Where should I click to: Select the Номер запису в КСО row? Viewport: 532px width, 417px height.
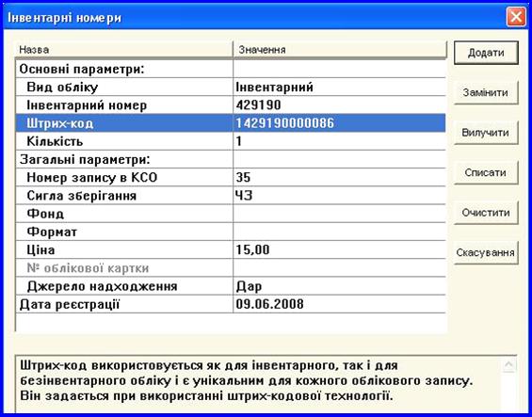(231, 177)
